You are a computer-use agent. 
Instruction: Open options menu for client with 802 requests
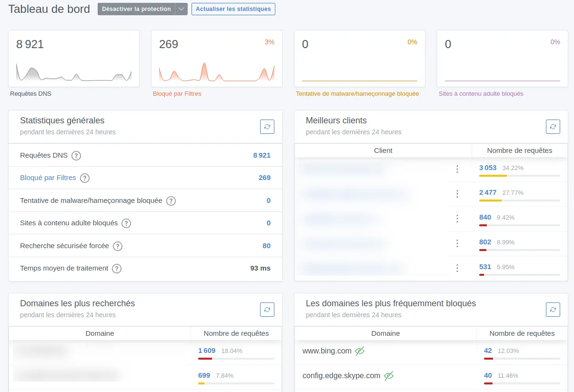click(x=457, y=243)
